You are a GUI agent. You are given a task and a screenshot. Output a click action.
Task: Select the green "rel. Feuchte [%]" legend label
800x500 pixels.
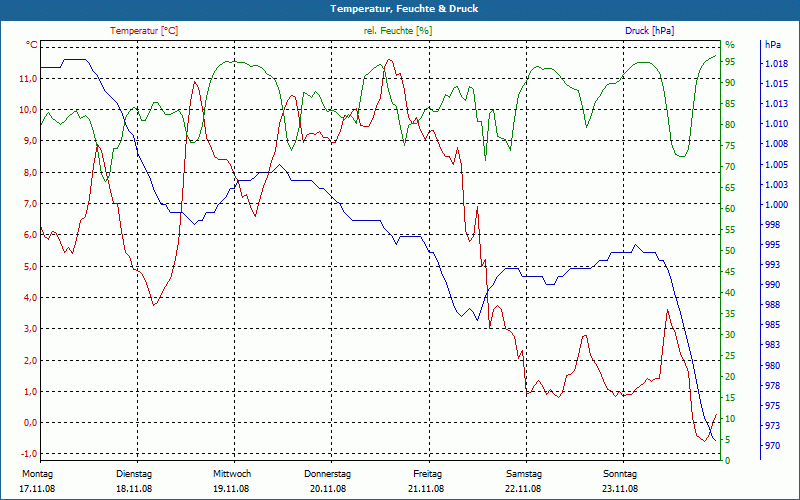click(397, 31)
